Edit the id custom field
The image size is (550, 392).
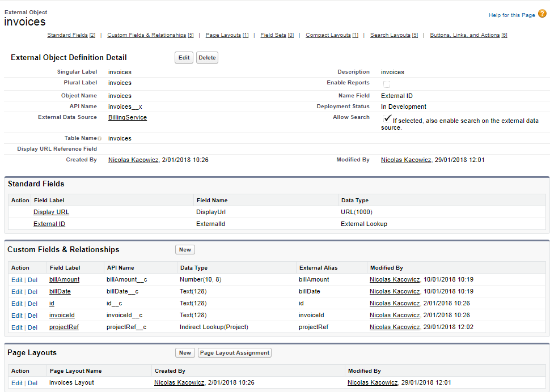click(x=17, y=304)
